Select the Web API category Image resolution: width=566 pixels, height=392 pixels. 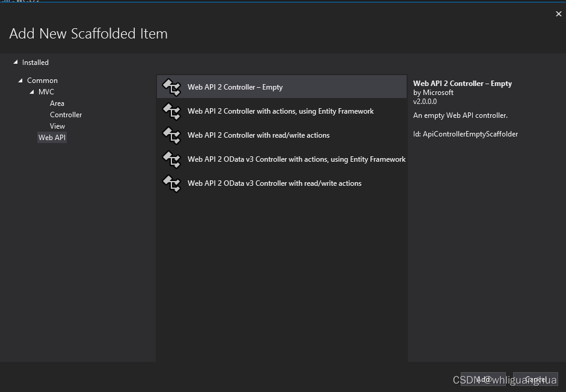point(52,138)
